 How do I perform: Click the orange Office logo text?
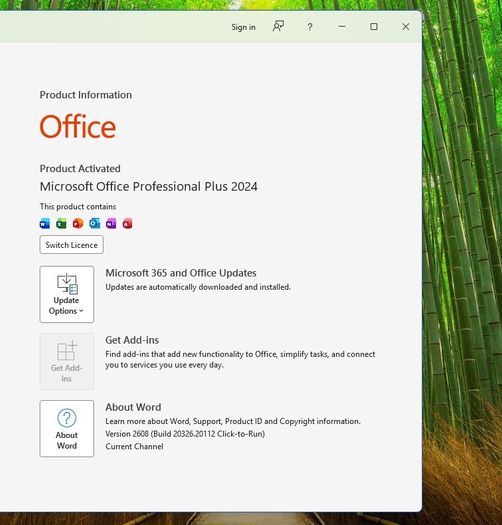tap(78, 126)
